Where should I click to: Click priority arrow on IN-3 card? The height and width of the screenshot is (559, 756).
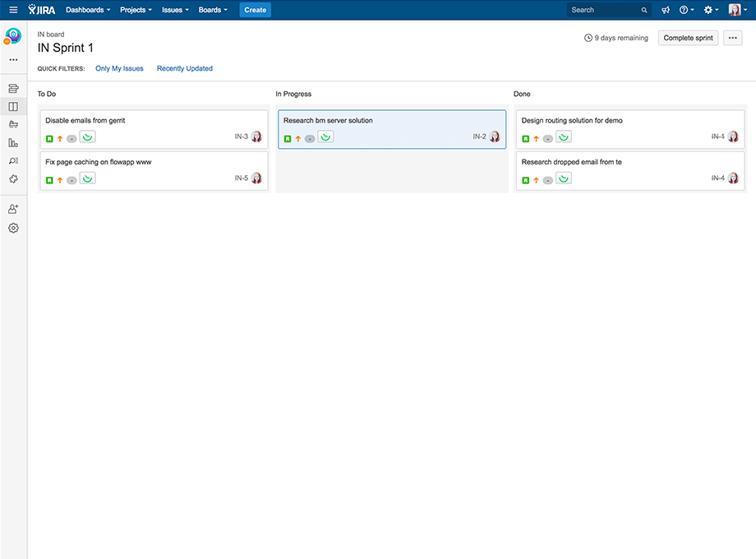(x=60, y=139)
